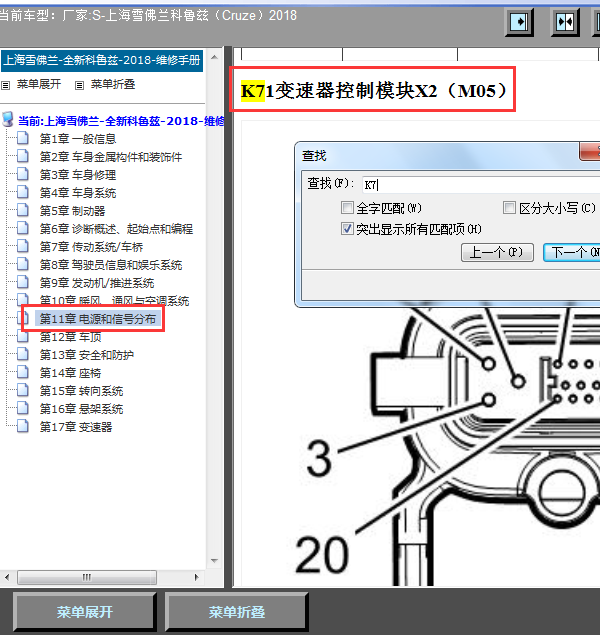Image resolution: width=600 pixels, height=635 pixels.
Task: Click heading K71变速器控制模块X2 (M05)
Action: (373, 90)
